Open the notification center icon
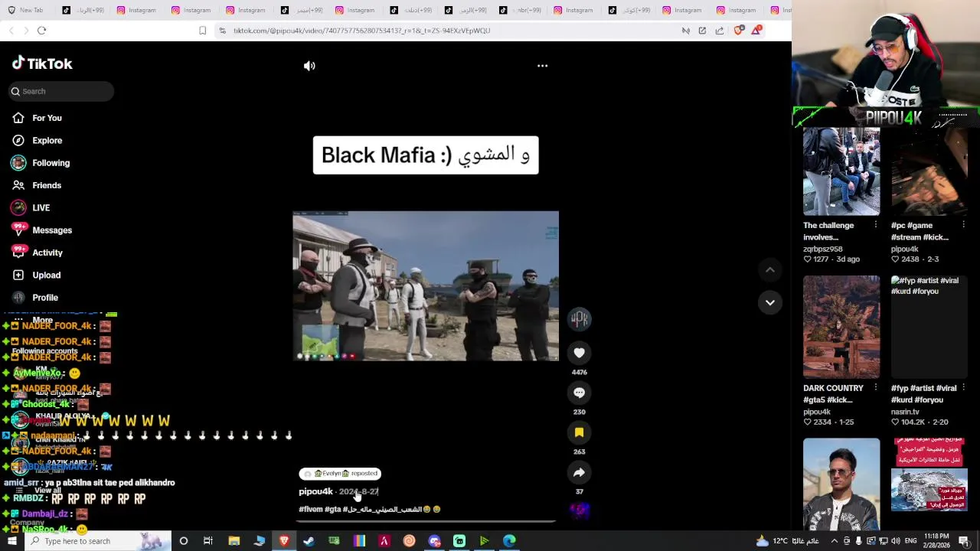The image size is (980, 551). 964,541
